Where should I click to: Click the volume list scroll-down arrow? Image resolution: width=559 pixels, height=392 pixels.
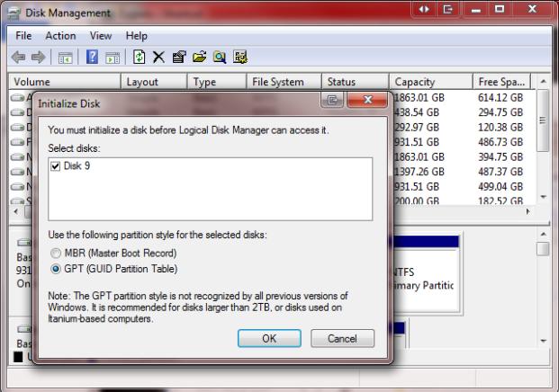click(x=543, y=197)
